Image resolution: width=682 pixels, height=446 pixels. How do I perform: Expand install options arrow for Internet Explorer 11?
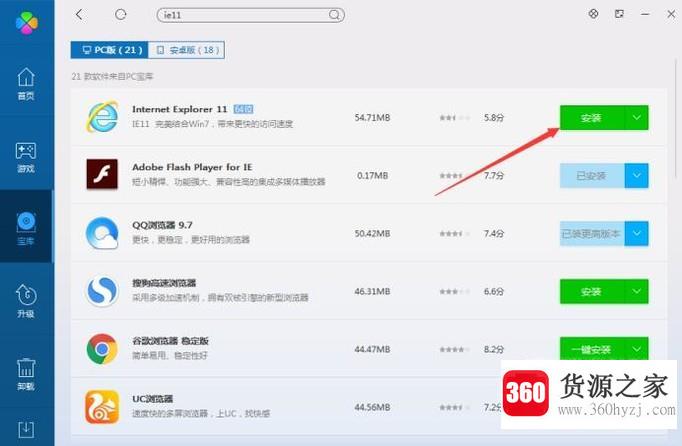(x=637, y=117)
